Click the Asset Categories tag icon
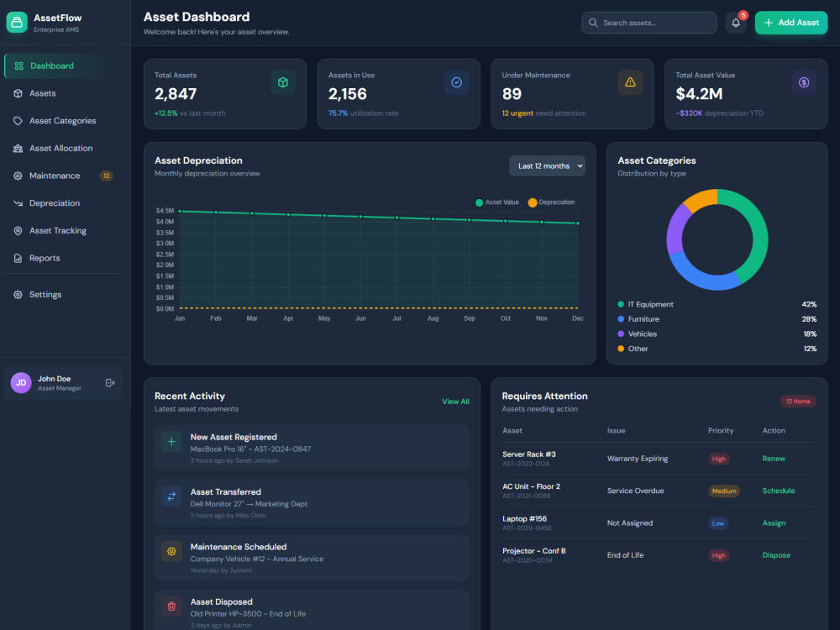Viewport: 840px width, 630px height. click(18, 120)
